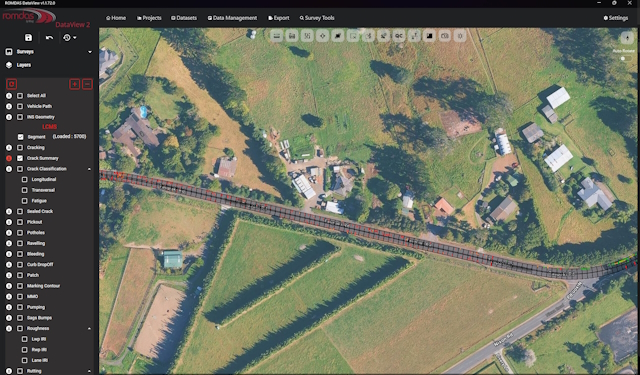Click the QC tool in map toolbar
This screenshot has width=640, height=375.
pyautogui.click(x=399, y=36)
